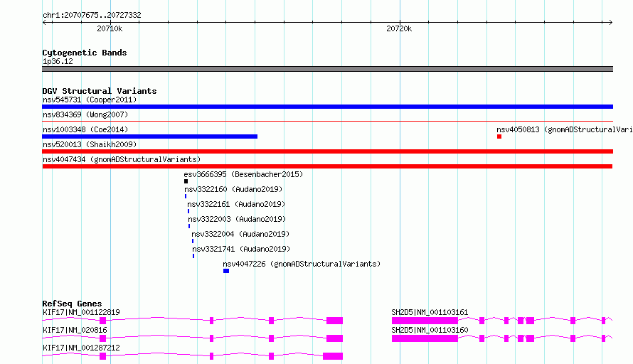Select the blue nsv3322160 tick marker
The height and width of the screenshot is (364, 633).
click(x=186, y=196)
